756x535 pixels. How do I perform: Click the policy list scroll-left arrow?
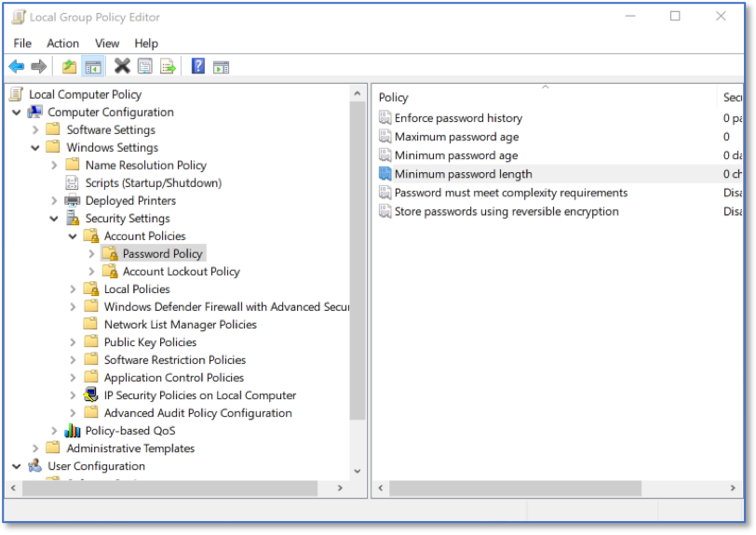[x=381, y=488]
